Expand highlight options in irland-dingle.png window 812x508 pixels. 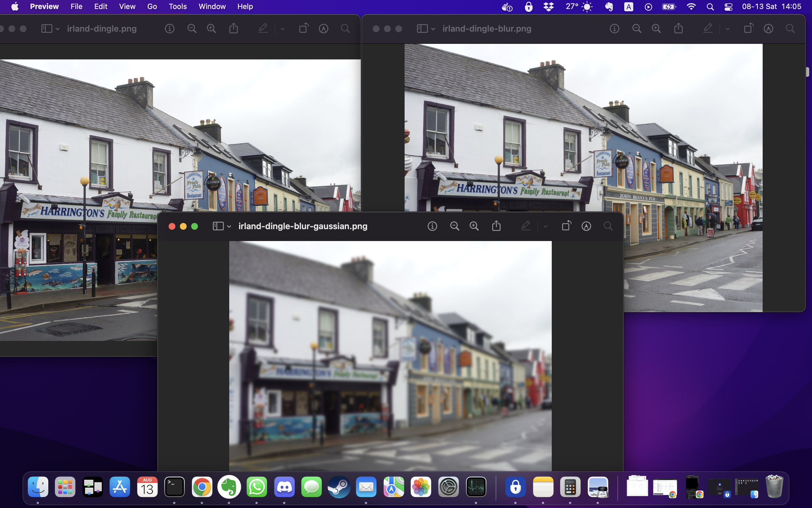click(x=283, y=29)
